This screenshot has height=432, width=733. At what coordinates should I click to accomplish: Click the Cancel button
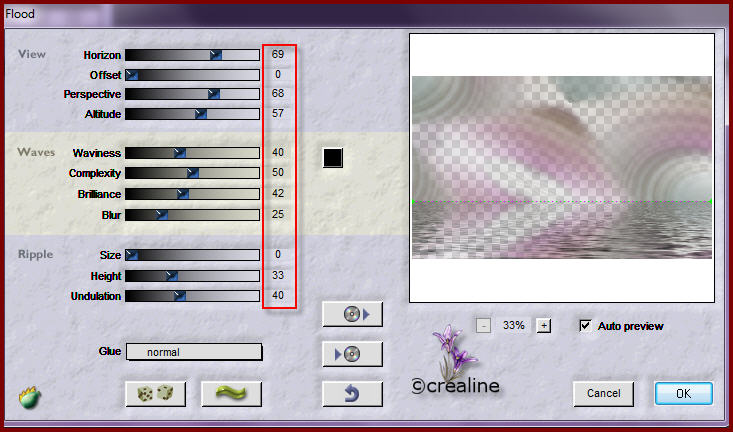(x=604, y=394)
